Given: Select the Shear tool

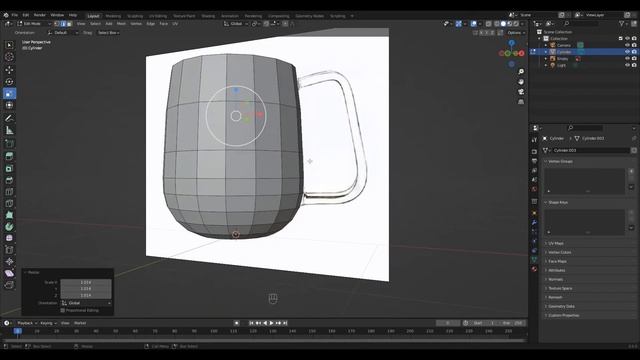Looking at the screenshot, I should (9, 273).
